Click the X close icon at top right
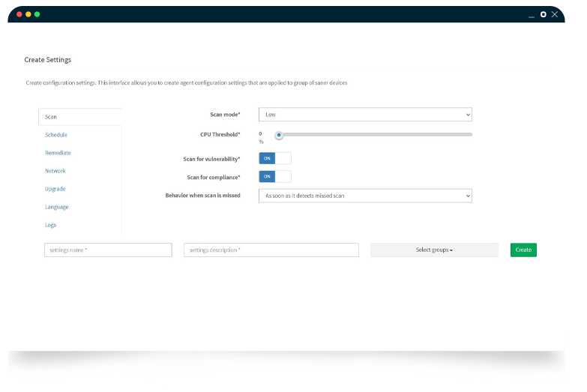 coord(555,14)
